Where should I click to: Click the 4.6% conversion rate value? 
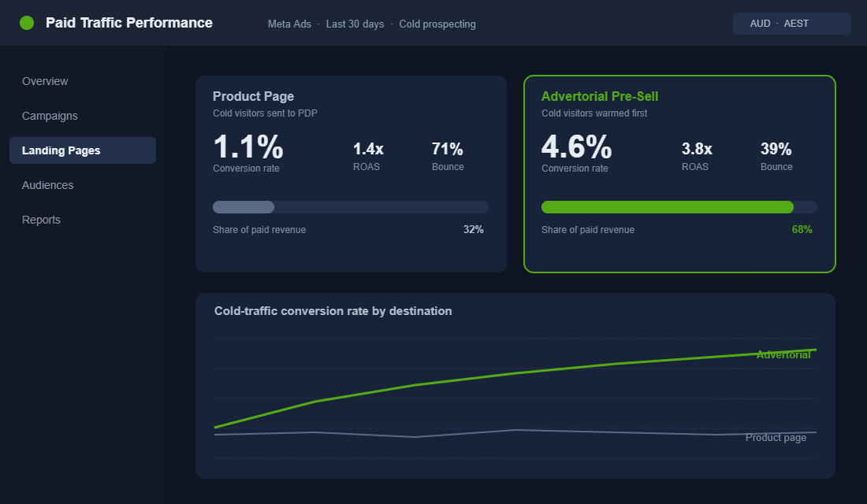[576, 147]
